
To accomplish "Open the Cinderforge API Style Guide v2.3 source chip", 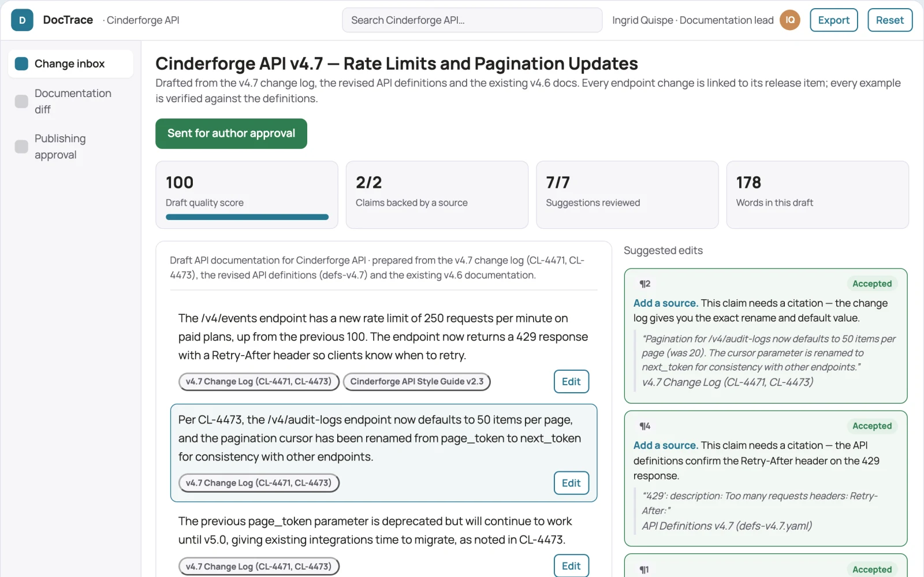I will click(x=417, y=382).
